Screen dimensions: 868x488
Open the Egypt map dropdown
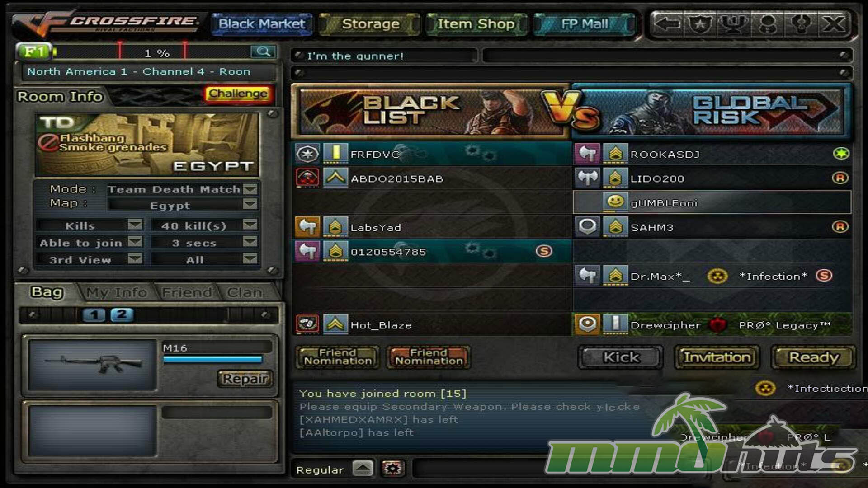pos(250,205)
